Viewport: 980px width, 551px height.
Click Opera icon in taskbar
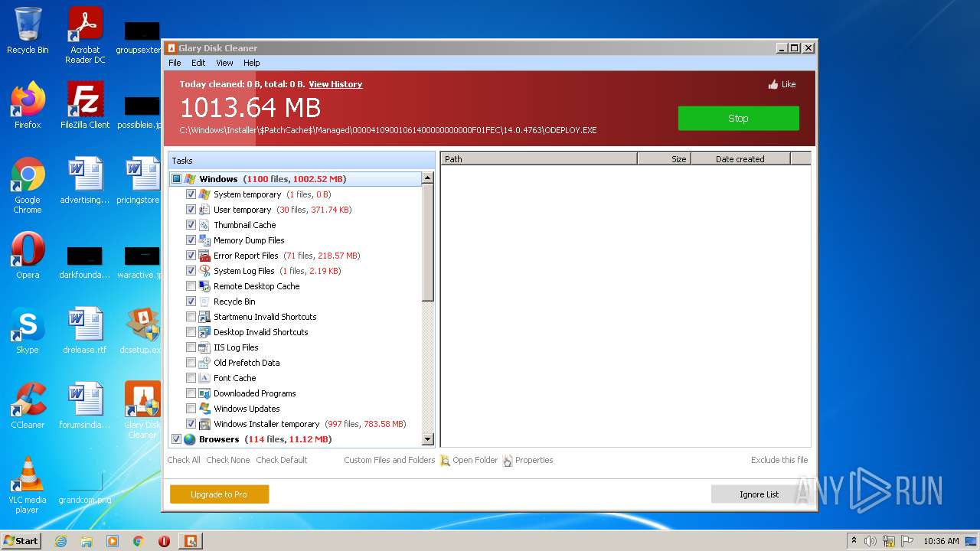coord(164,541)
